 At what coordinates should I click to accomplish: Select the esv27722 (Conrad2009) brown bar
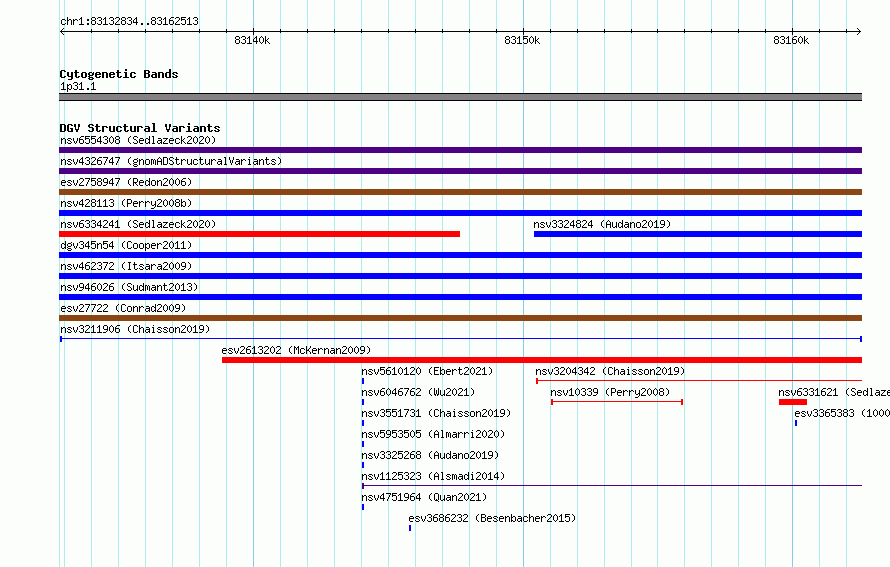[460, 318]
